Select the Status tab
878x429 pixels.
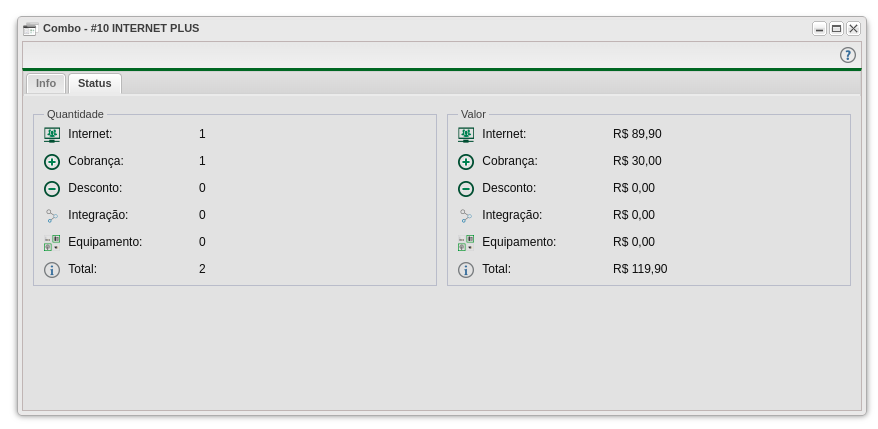point(95,83)
